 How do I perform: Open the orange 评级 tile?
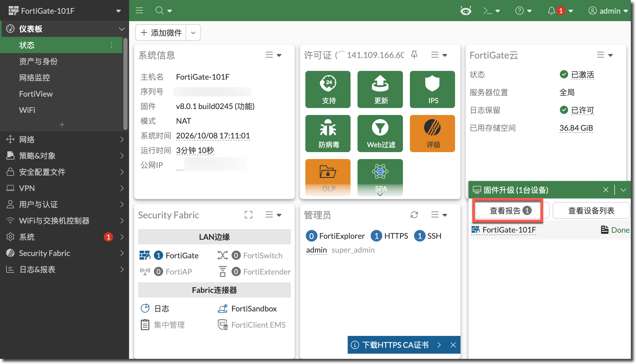[x=432, y=133]
